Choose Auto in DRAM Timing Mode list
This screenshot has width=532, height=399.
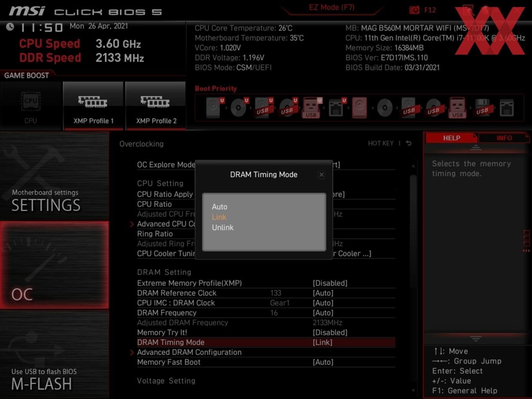219,207
